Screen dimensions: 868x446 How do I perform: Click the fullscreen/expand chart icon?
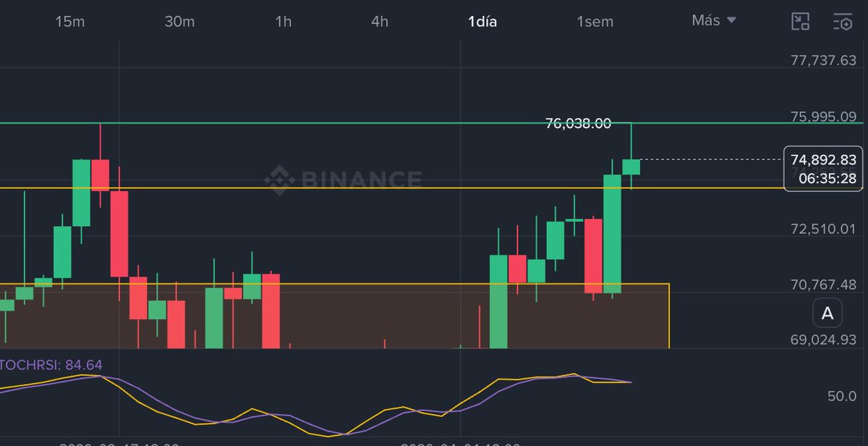(x=800, y=21)
